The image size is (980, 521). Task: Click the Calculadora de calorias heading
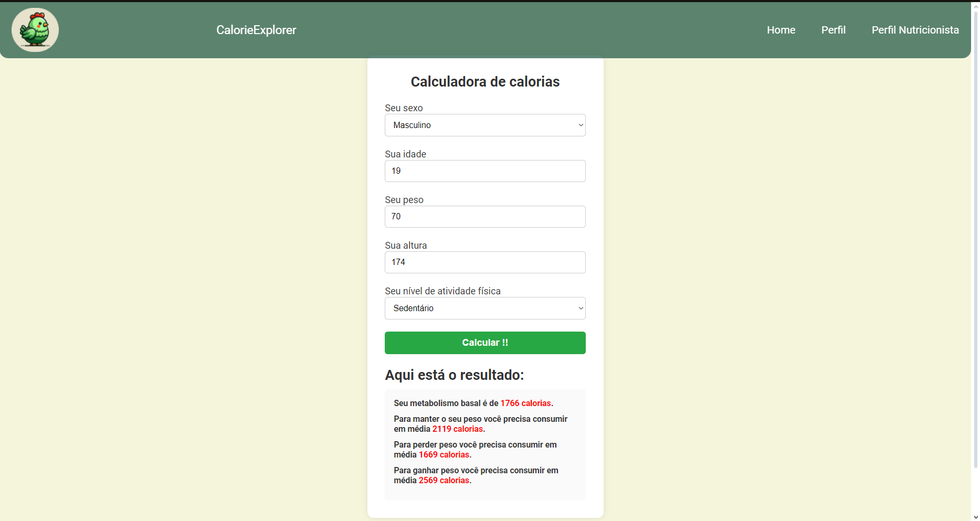[x=485, y=82]
